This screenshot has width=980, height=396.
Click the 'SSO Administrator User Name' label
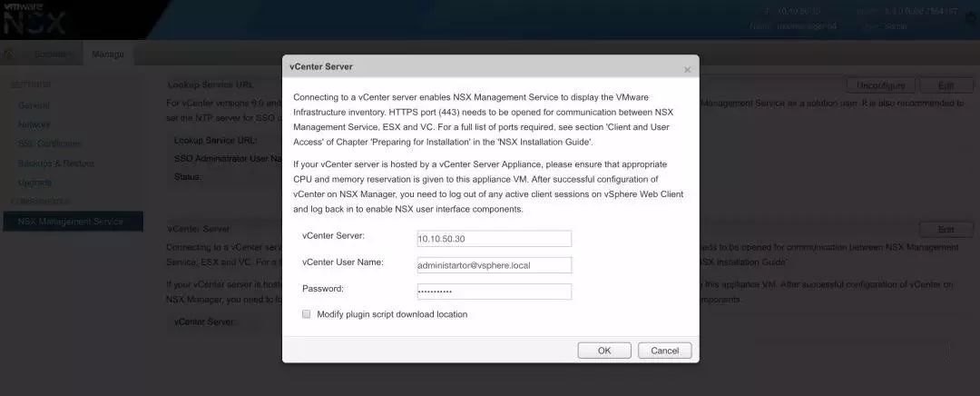tap(229, 159)
